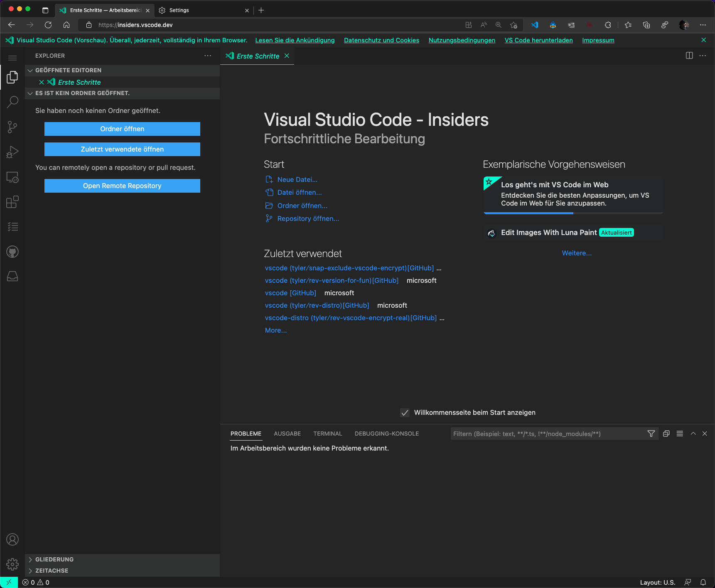
Task: Toggle the split editor layout icon
Action: [x=689, y=56]
